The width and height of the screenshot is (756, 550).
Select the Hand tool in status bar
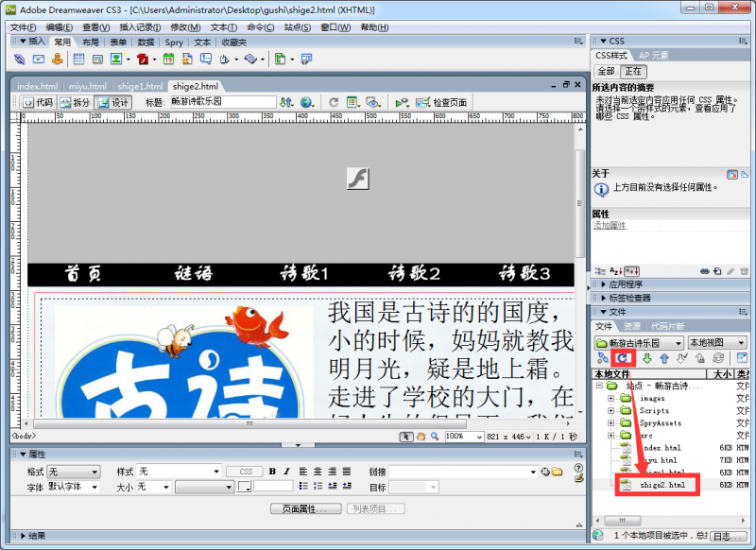[421, 437]
